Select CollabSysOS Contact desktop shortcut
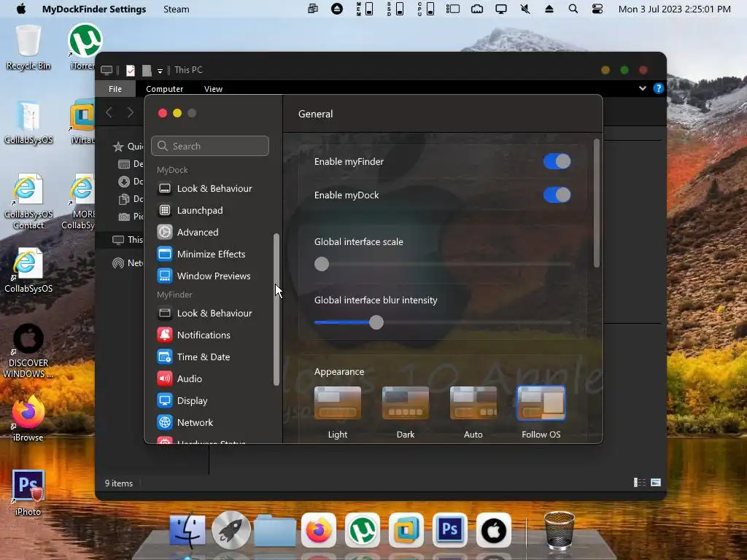This screenshot has height=560, width=747. [28, 202]
